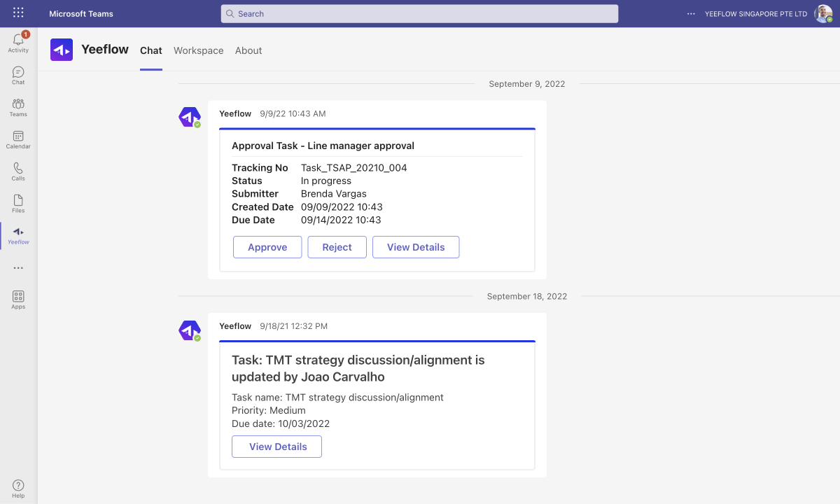
Task: Approve the line manager approval task
Action: (267, 247)
